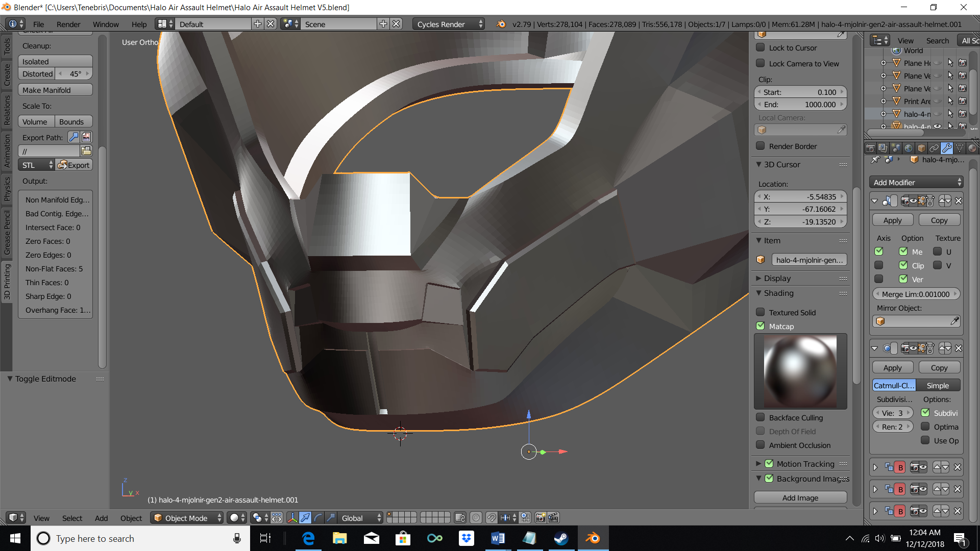Switch to the Grease Pencil side tab

[7, 232]
